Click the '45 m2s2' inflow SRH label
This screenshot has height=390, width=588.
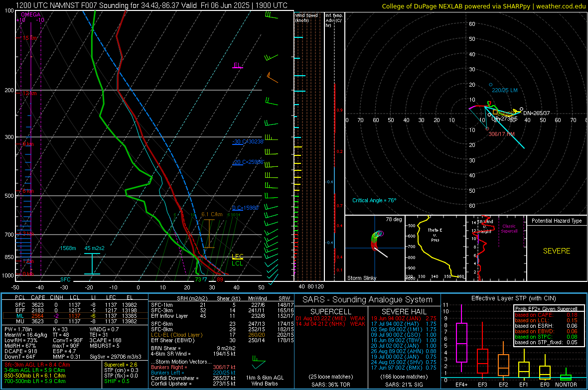click(95, 248)
